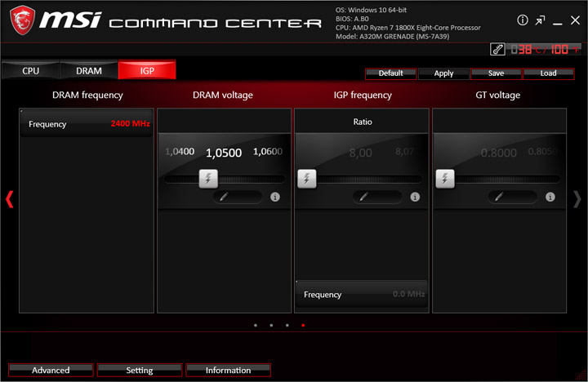
Task: Select IGP ratio value 8,07
Action: tap(404, 152)
